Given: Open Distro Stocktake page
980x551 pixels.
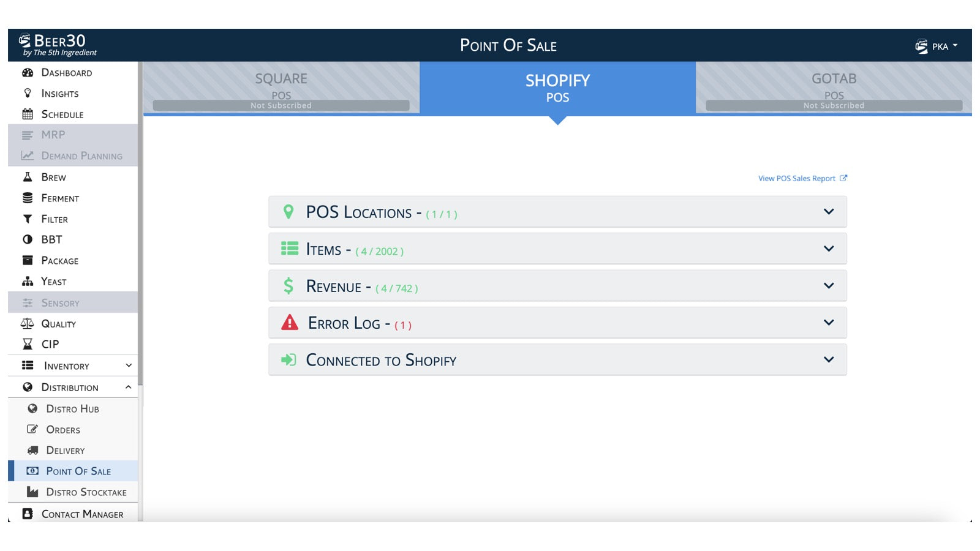Looking at the screenshot, I should pyautogui.click(x=73, y=492).
